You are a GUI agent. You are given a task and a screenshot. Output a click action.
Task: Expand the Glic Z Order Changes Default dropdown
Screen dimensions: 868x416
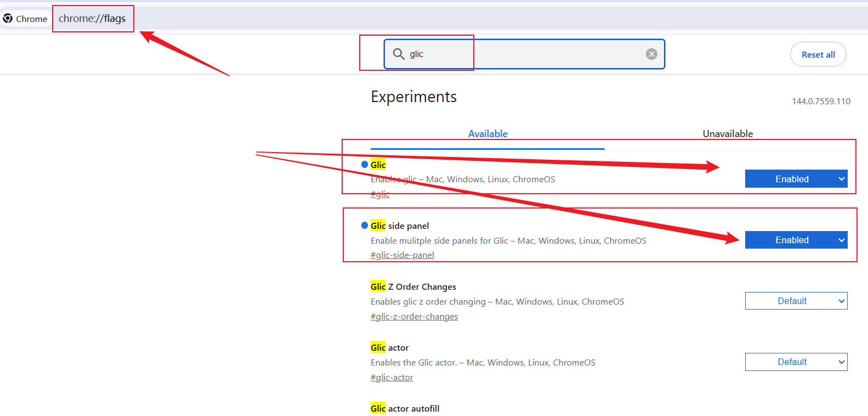[x=796, y=301]
